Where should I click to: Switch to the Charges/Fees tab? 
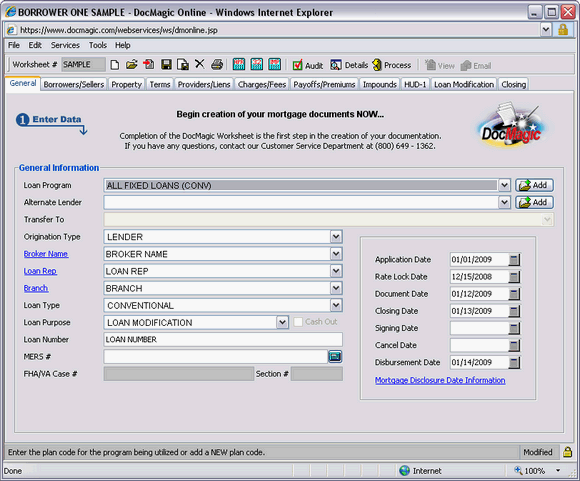(262, 84)
